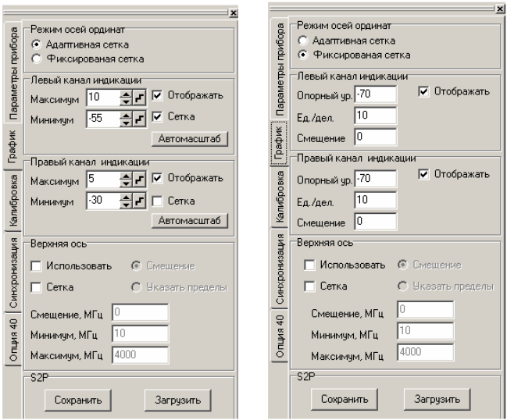Open Калибровка tab in left panel
The height and width of the screenshot is (420, 507).
point(13,201)
